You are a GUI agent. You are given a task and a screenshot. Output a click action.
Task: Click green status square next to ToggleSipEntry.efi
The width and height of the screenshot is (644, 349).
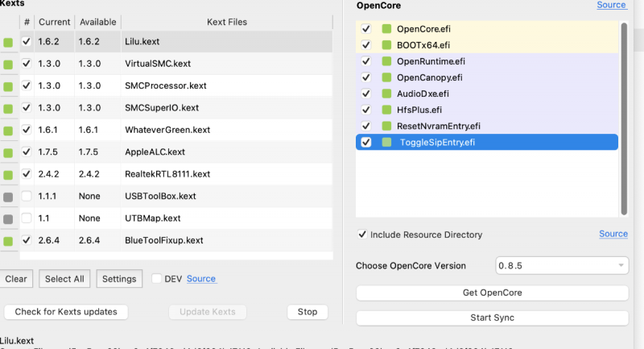(x=387, y=143)
